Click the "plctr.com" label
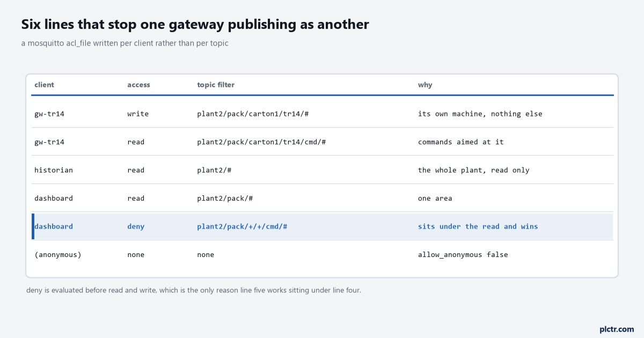Viewport: 644px width, 338px height. coord(617,329)
